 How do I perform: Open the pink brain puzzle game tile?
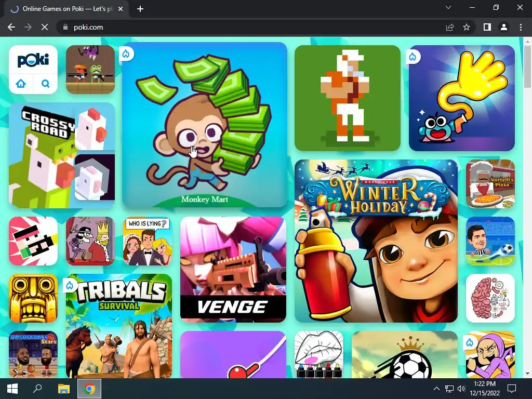490,298
